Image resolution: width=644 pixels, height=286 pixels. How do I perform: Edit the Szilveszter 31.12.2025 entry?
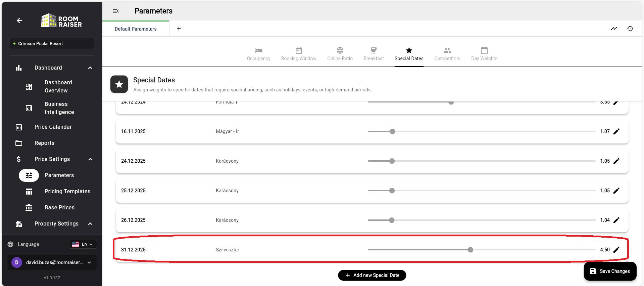[616, 250]
